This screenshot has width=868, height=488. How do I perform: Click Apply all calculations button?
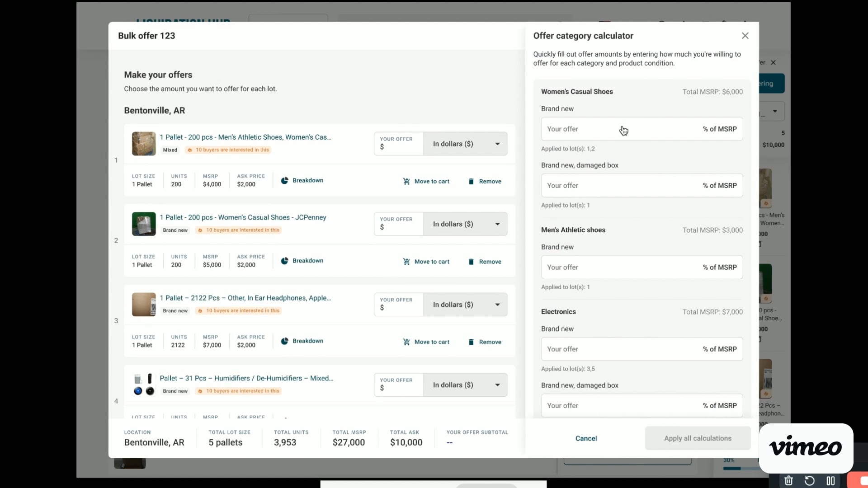tap(698, 438)
